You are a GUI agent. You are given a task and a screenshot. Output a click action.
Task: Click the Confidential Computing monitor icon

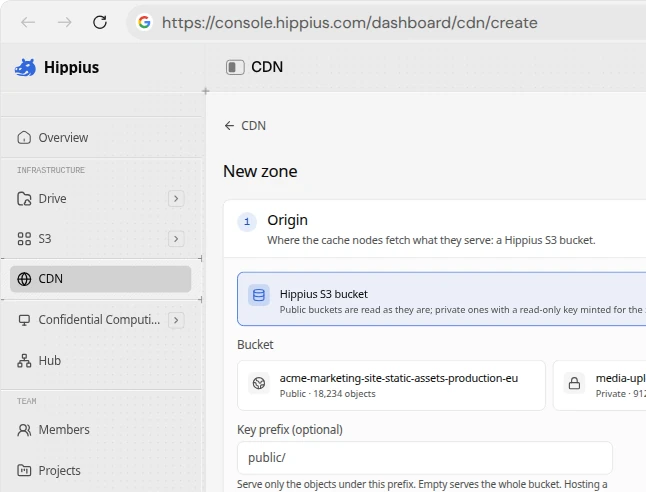click(24, 320)
